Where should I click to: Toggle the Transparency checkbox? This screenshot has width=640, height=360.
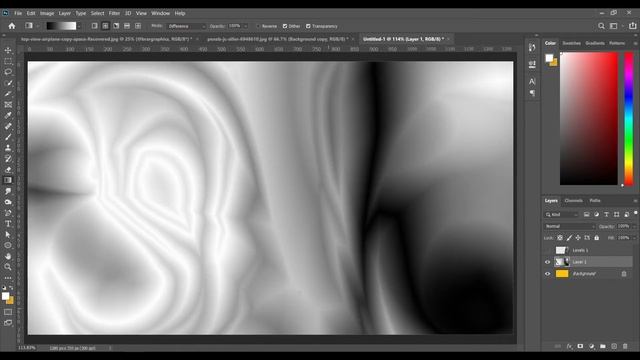point(308,26)
